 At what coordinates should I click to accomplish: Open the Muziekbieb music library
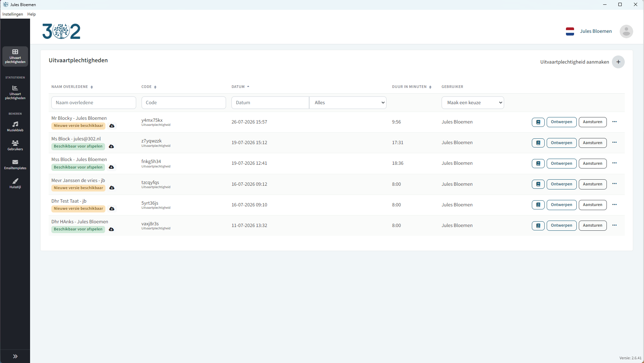[x=15, y=126]
